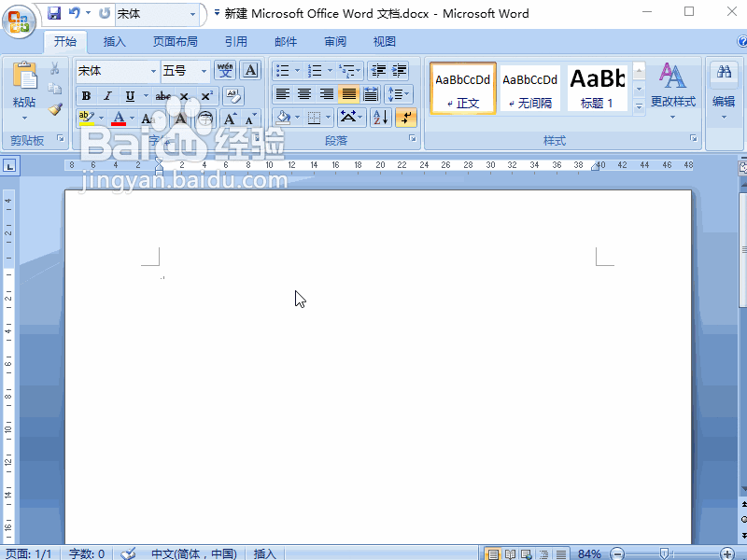Align text right

(326, 94)
